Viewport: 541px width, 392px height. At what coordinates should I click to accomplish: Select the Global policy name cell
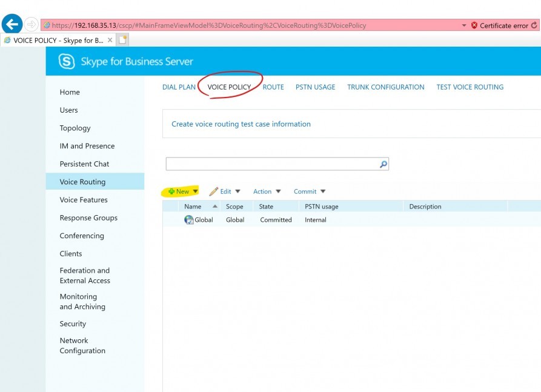(204, 220)
